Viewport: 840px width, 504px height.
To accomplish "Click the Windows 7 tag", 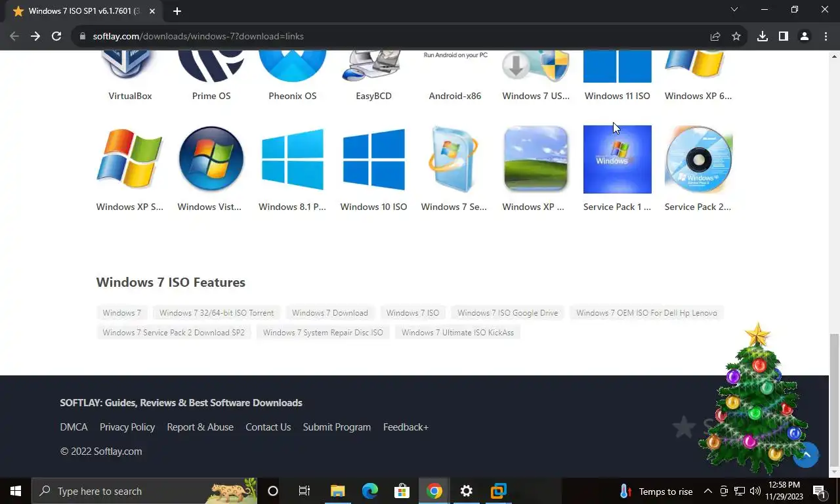I will [x=122, y=313].
